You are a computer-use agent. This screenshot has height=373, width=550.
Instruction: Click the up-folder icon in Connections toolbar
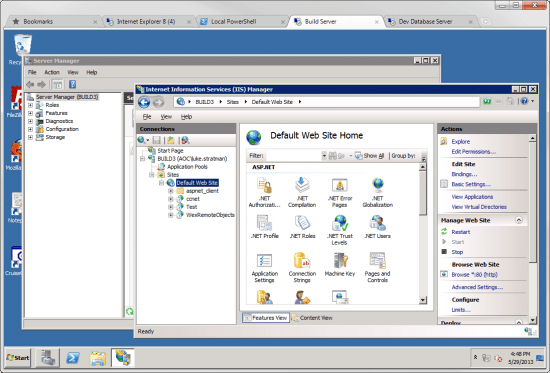point(171,140)
